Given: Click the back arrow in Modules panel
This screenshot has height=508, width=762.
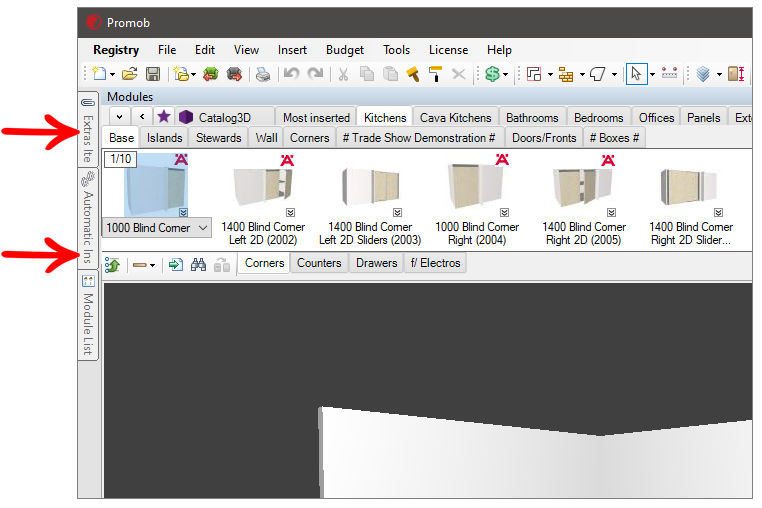Looking at the screenshot, I should point(142,117).
